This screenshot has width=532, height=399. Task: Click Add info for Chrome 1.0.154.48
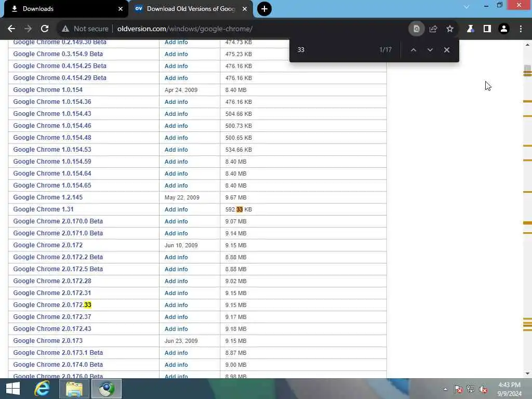176,138
